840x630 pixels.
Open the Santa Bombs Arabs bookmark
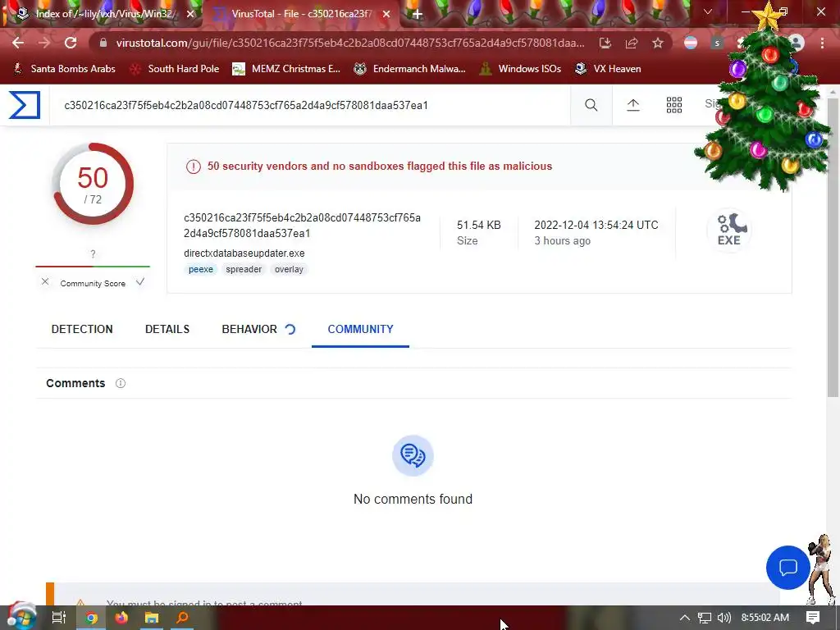coord(64,69)
